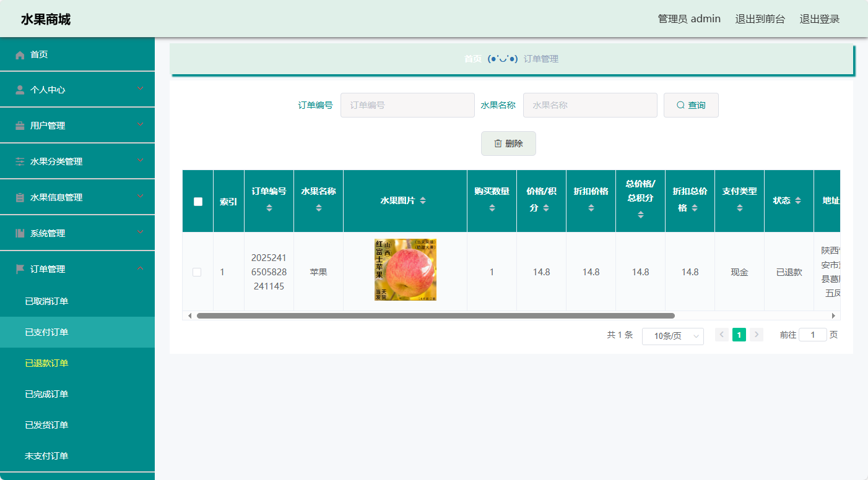
Task: Click the trash icon in the 删除 button
Action: [x=498, y=143]
